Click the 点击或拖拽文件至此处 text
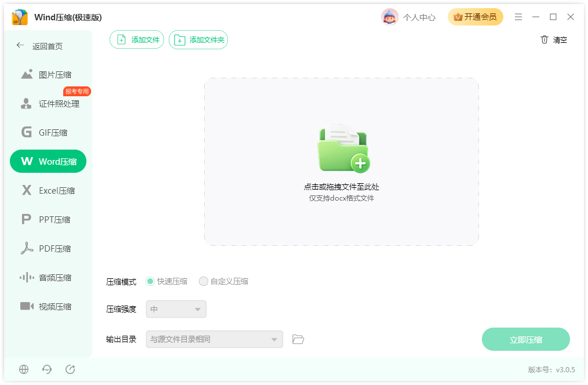This screenshot has width=588, height=385. 342,187
